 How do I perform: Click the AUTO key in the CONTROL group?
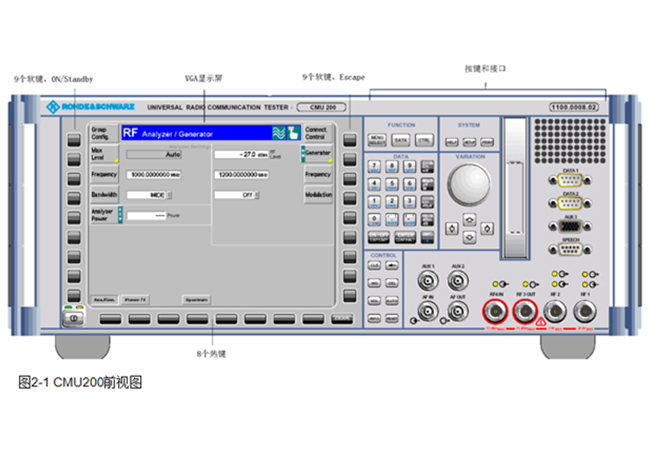click(x=392, y=301)
